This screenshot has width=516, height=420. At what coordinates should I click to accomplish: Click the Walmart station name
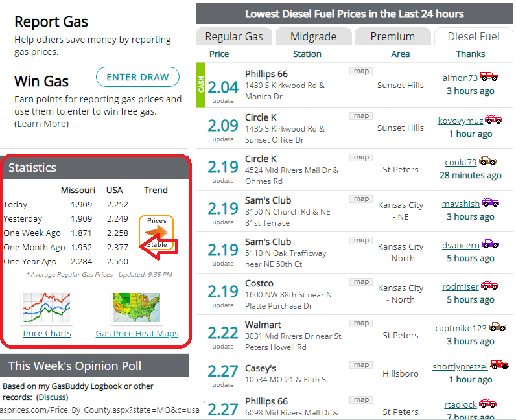click(x=263, y=325)
